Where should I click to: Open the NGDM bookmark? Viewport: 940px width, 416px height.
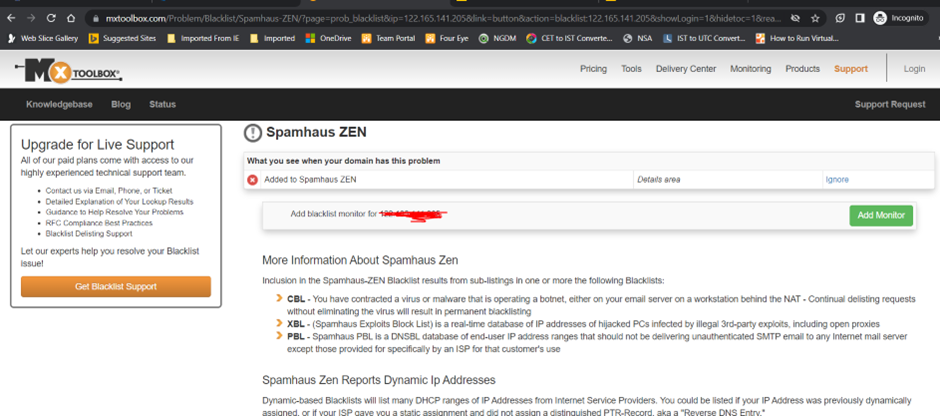498,38
